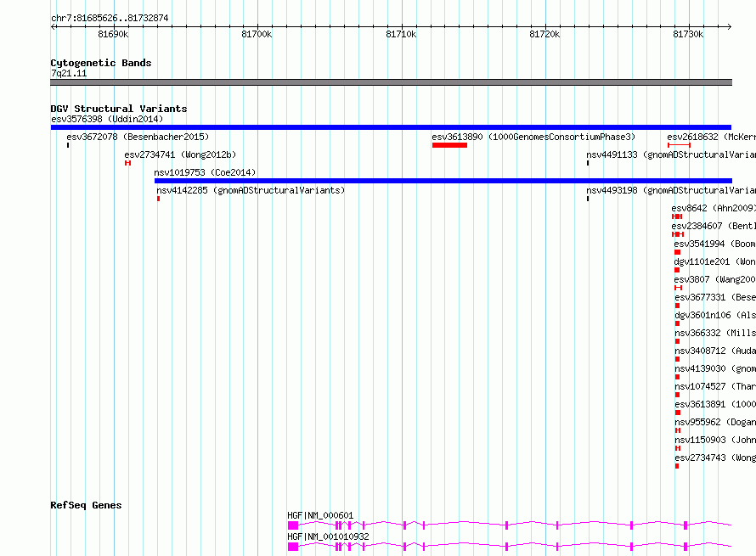This screenshot has width=756, height=556.
Task: Select the 7q21.11 band label
Action: [69, 73]
